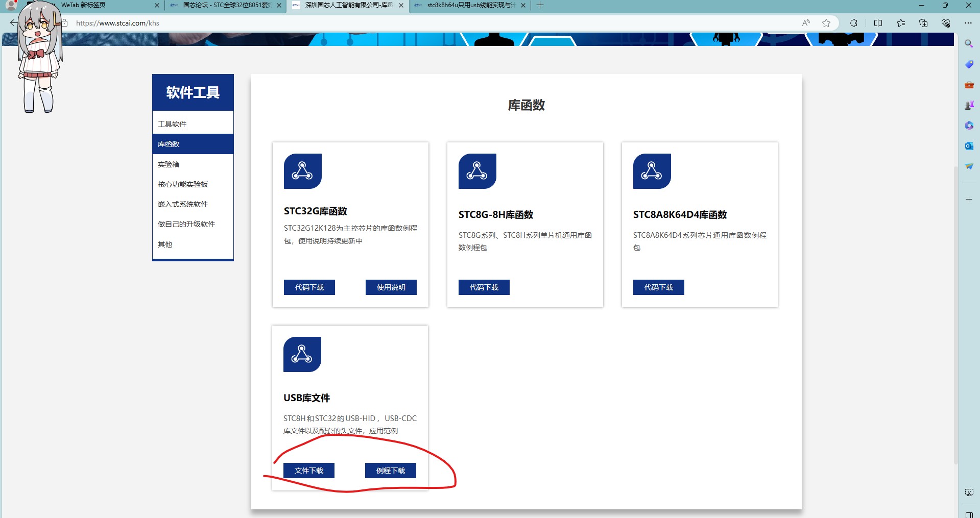Screen dimensions: 980x518
Task: Open browser essentials heart icon
Action: pos(946,23)
